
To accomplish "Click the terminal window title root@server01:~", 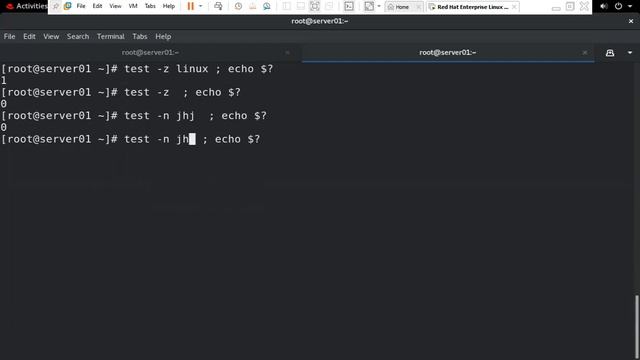I will click(320, 21).
